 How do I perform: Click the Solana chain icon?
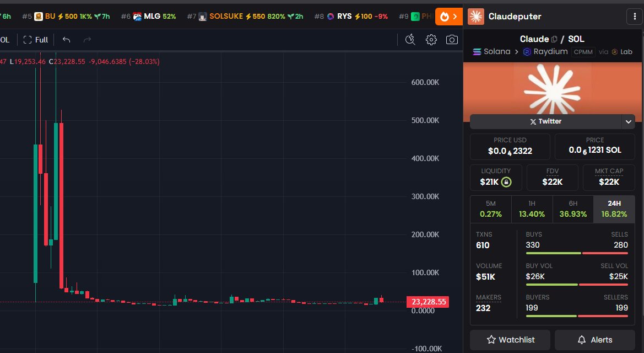point(477,52)
